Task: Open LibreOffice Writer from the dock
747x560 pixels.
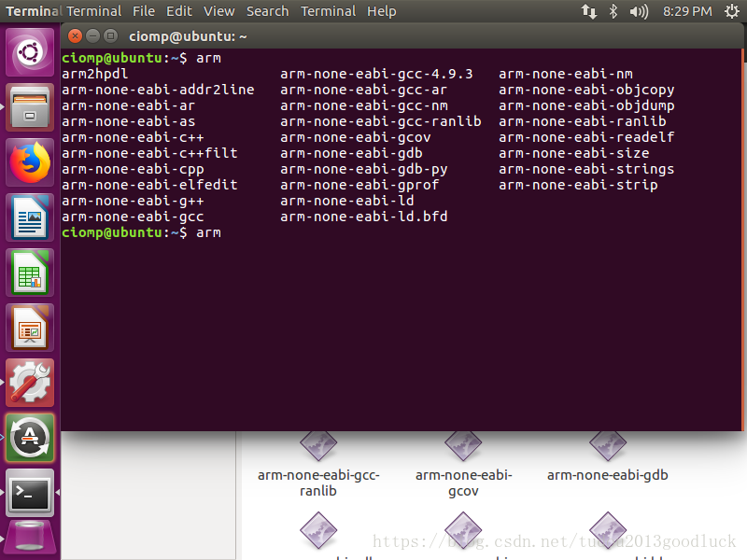Action: [x=30, y=217]
